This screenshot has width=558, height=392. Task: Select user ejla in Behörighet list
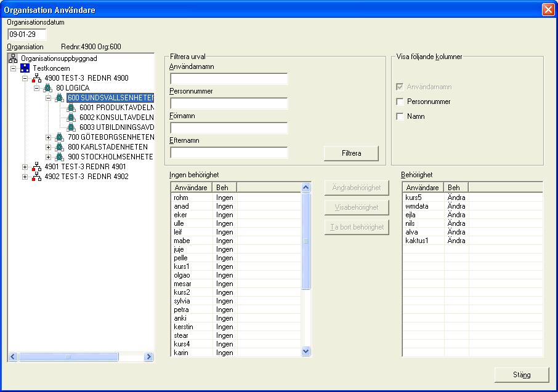(410, 215)
